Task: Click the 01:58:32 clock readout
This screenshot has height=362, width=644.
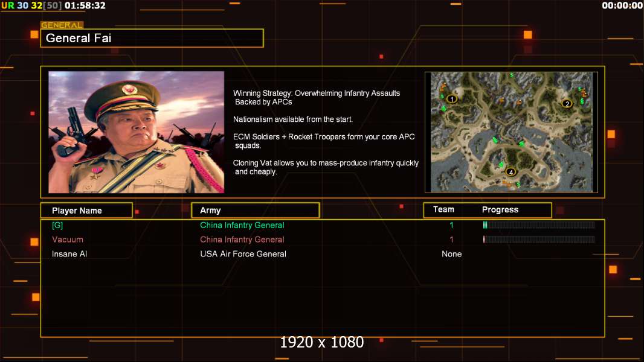Action: [x=85, y=5]
